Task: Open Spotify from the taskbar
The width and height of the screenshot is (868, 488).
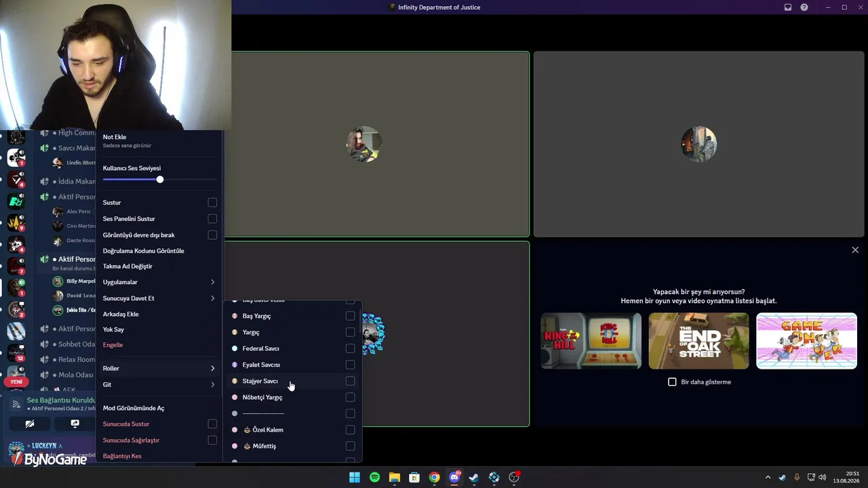Action: (x=374, y=477)
